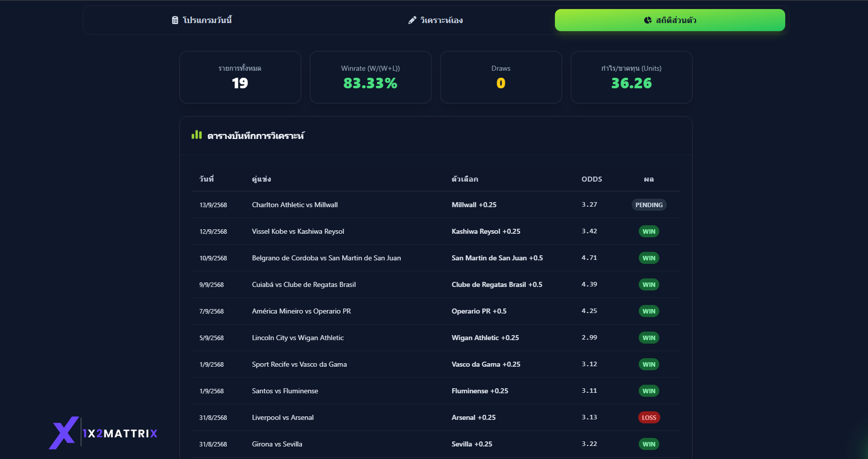Click the ODDS column header
This screenshot has width=868, height=459.
pos(592,179)
